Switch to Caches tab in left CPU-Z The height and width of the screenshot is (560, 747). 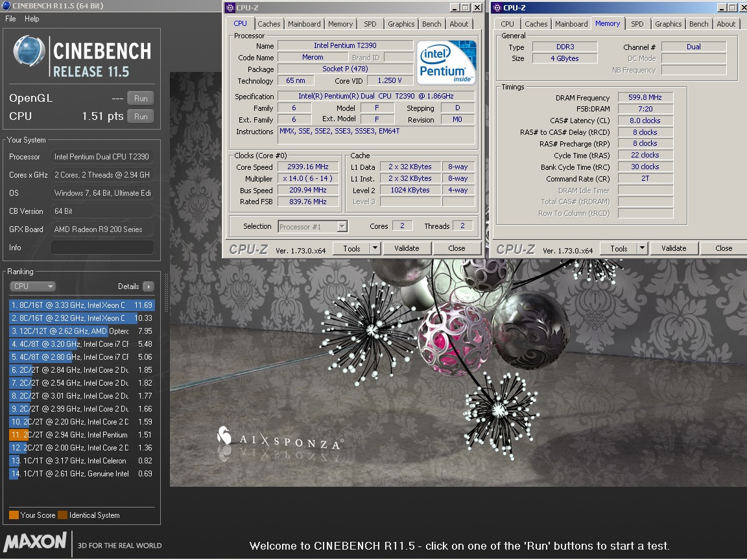268,24
